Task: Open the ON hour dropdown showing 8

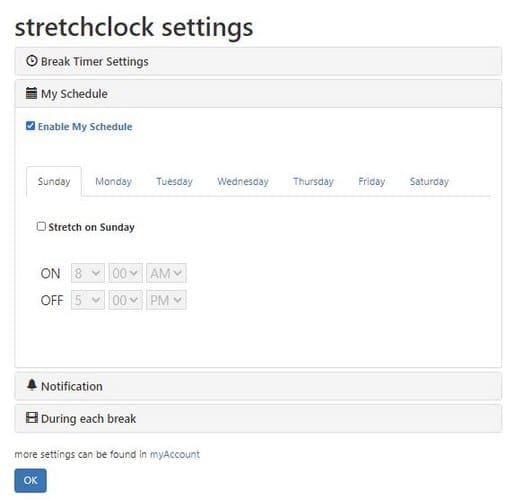Action: [x=88, y=273]
